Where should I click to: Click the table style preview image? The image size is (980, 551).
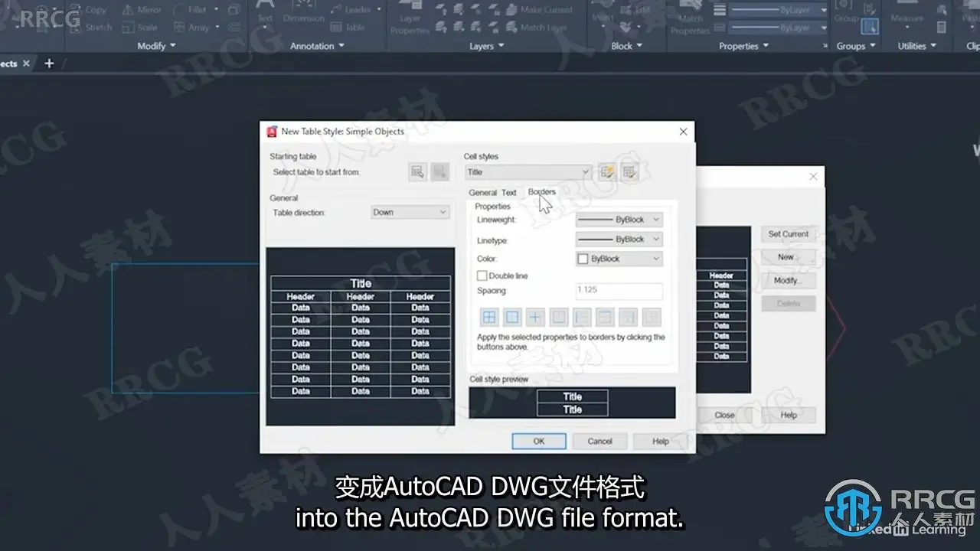[x=361, y=337]
